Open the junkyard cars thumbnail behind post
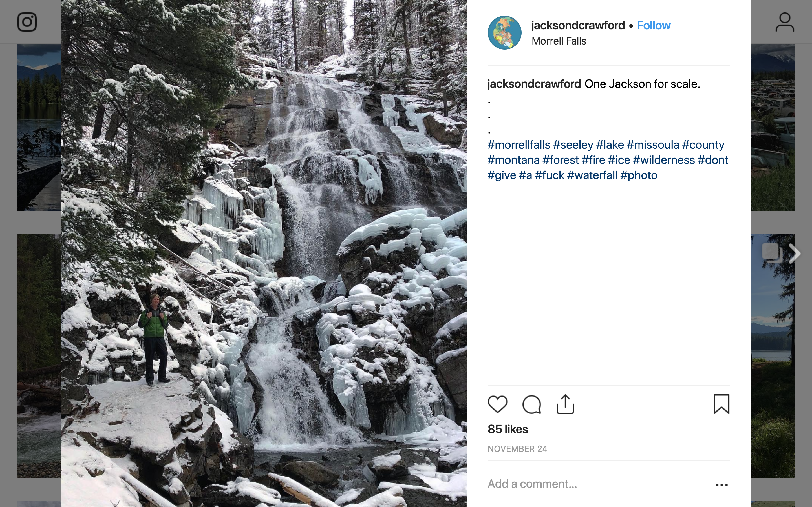 [x=773, y=127]
